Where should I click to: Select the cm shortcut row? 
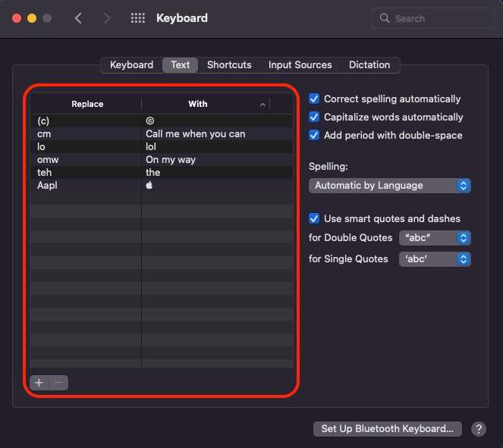pos(162,133)
